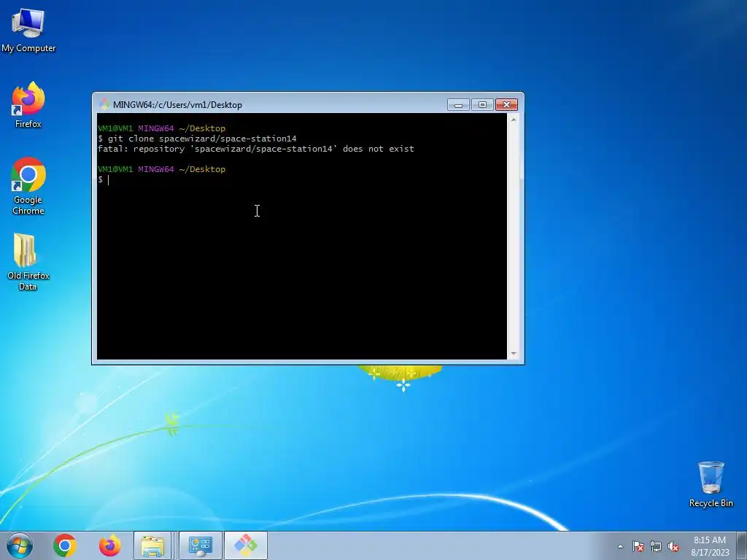Maximize the MINGW64 terminal window
Screen dimensions: 747x560
pyautogui.click(x=482, y=105)
